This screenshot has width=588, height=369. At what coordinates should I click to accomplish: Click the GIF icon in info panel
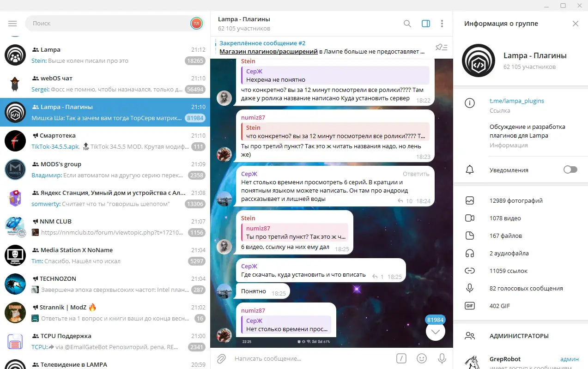point(470,306)
